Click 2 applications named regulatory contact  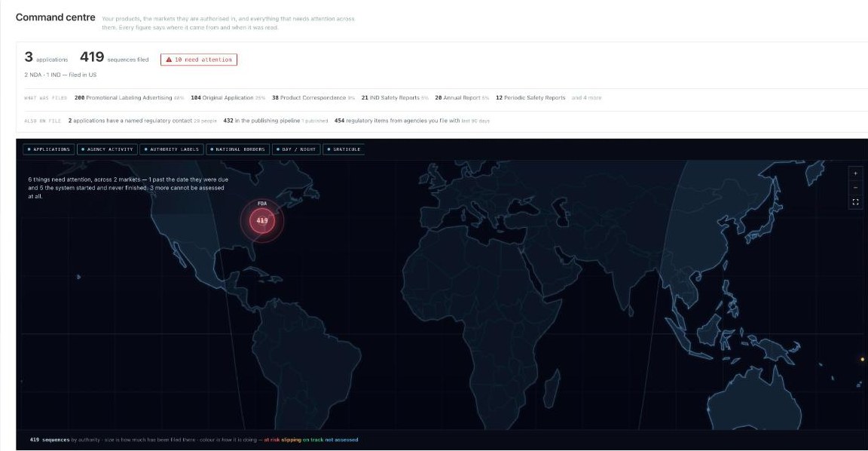point(142,120)
